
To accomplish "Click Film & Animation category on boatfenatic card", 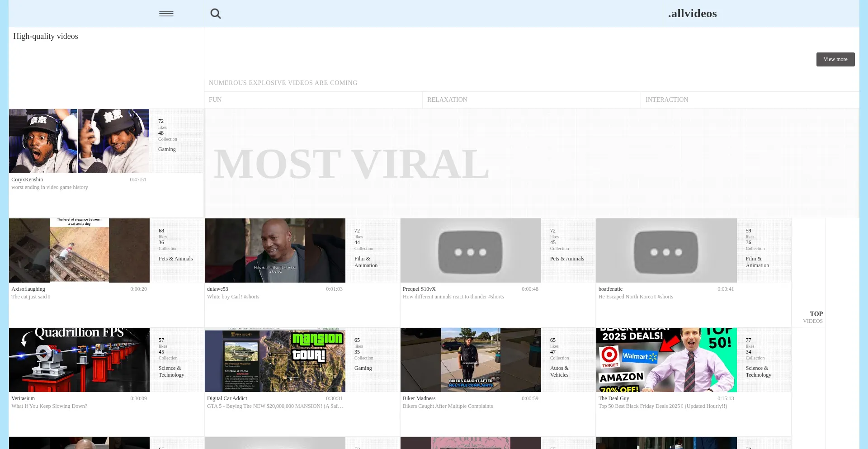I will click(757, 262).
